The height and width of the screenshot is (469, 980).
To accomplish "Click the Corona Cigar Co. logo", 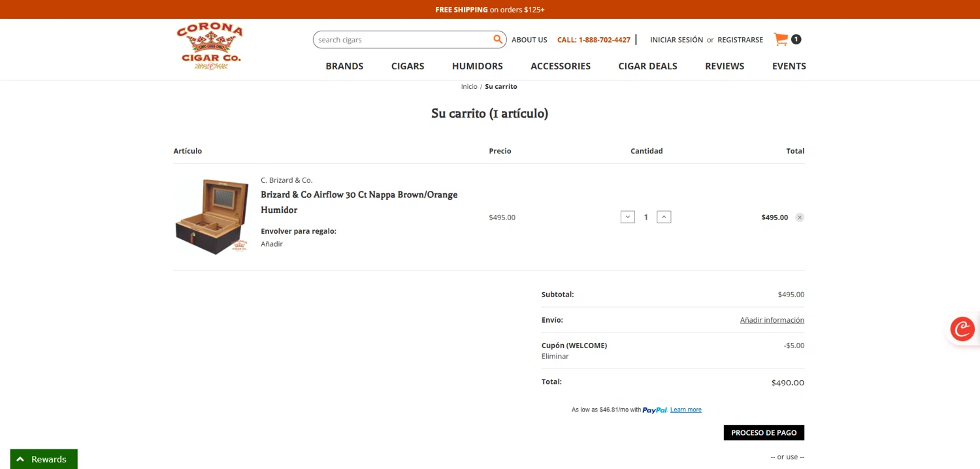I will click(210, 46).
